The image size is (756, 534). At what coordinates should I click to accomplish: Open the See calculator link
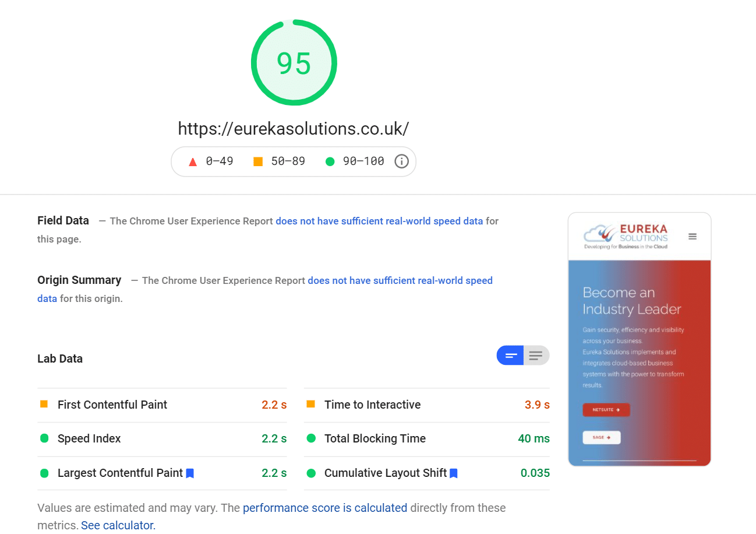pyautogui.click(x=117, y=525)
